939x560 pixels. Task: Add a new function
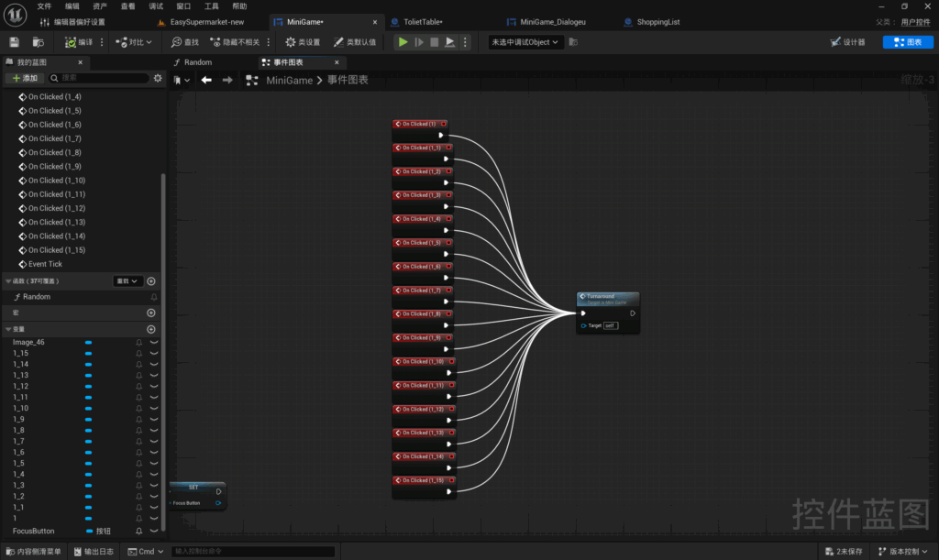(x=151, y=281)
